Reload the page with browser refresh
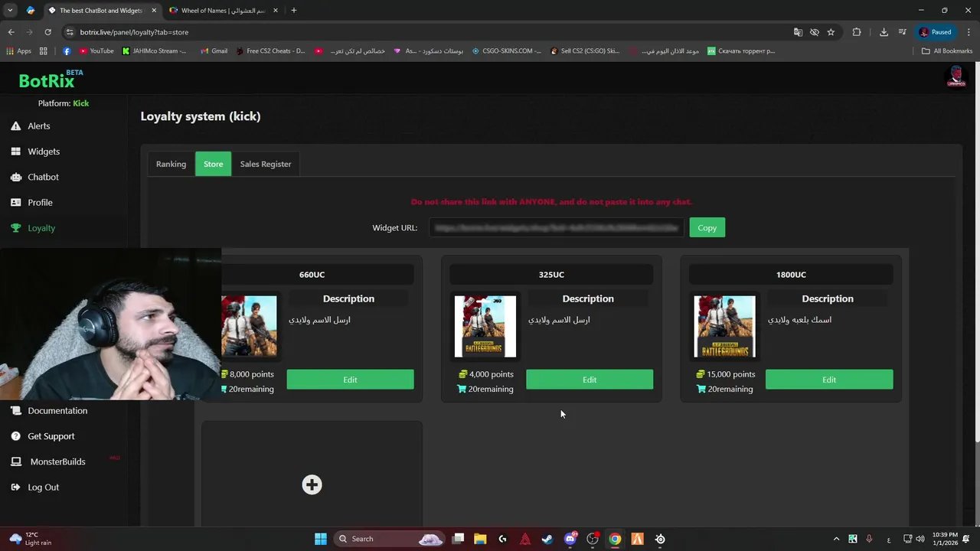 coord(47,32)
